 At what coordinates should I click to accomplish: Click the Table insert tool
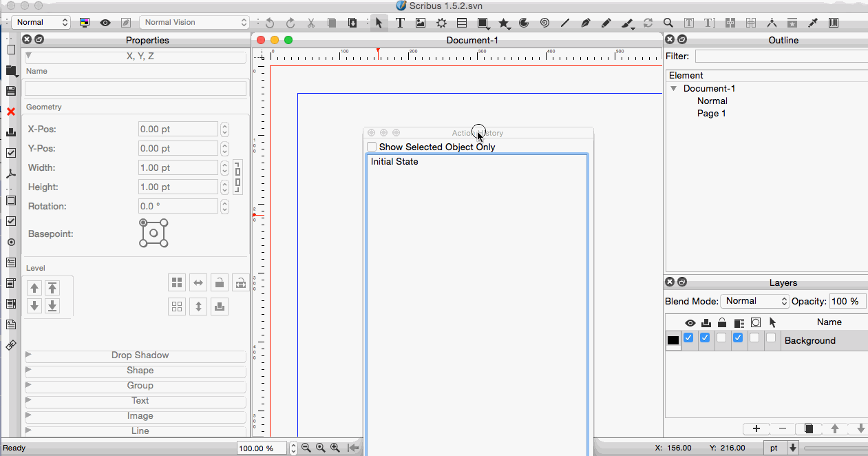462,23
